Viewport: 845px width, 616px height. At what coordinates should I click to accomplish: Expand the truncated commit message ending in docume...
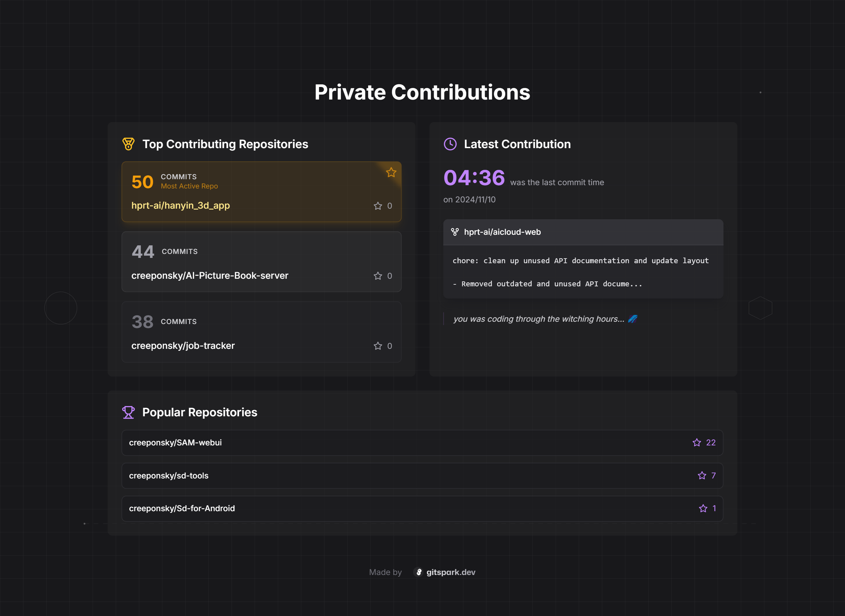[547, 283]
